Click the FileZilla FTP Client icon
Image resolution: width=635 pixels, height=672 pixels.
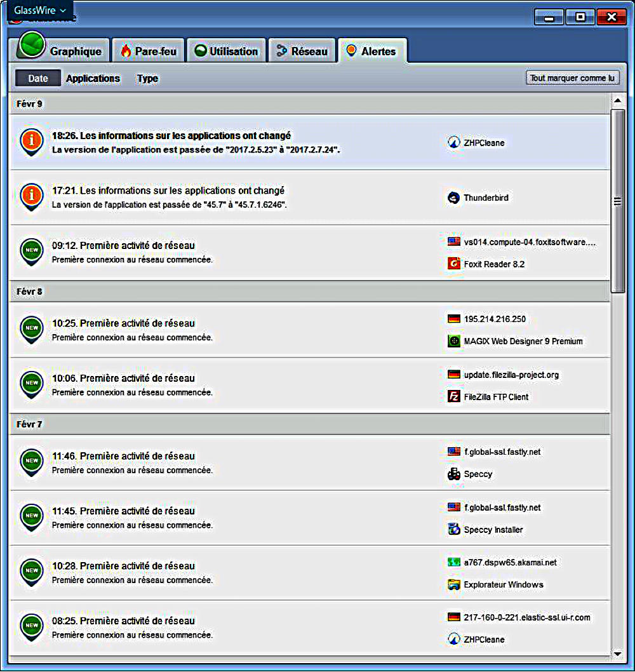(454, 396)
